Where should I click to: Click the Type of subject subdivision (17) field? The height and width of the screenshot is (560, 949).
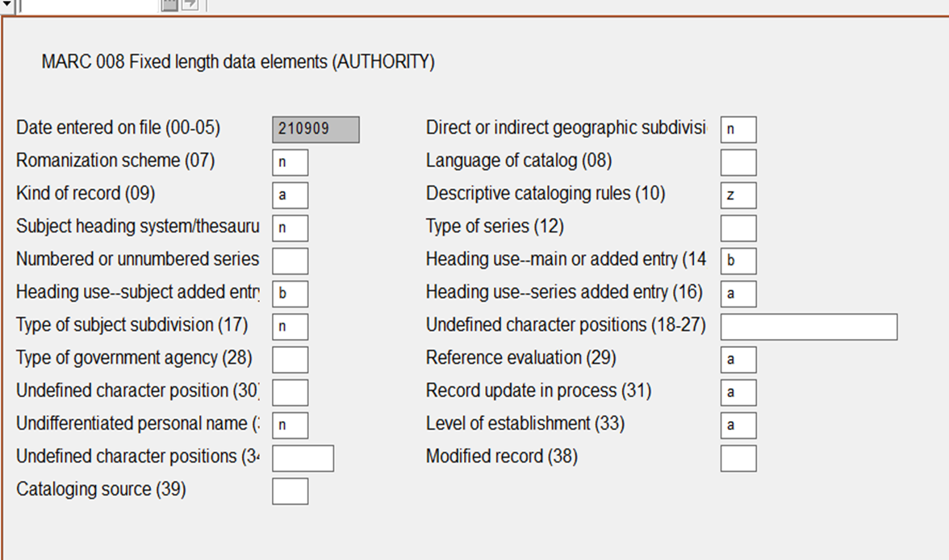[290, 327]
